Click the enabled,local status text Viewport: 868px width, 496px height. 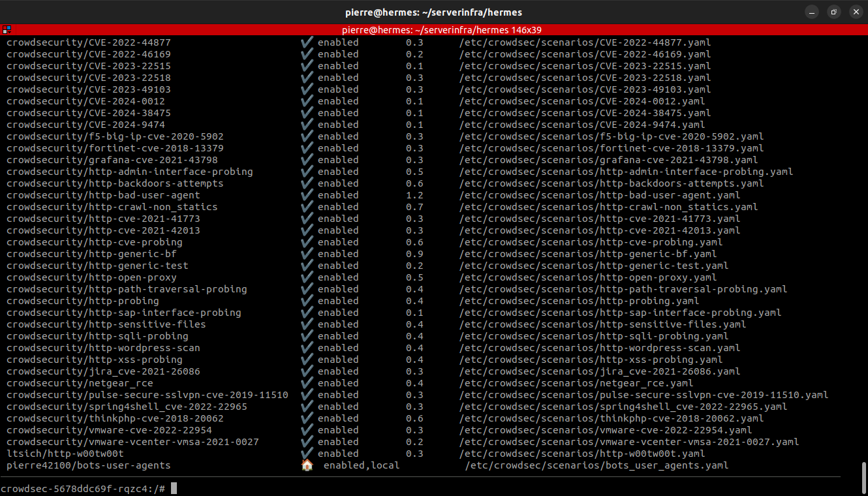tap(362, 465)
